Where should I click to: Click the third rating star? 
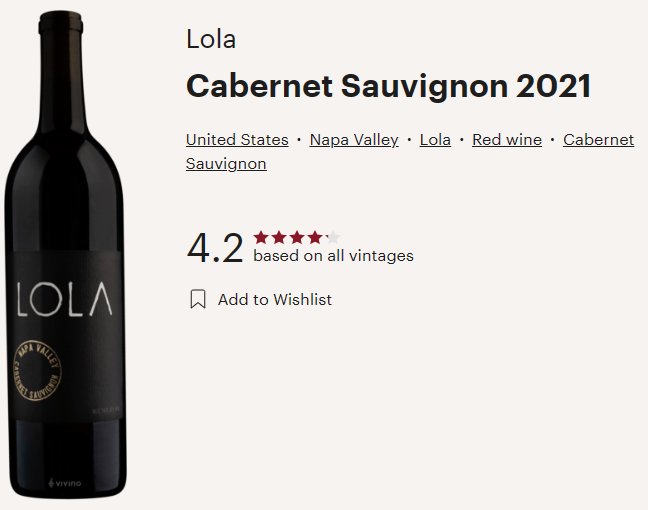297,237
